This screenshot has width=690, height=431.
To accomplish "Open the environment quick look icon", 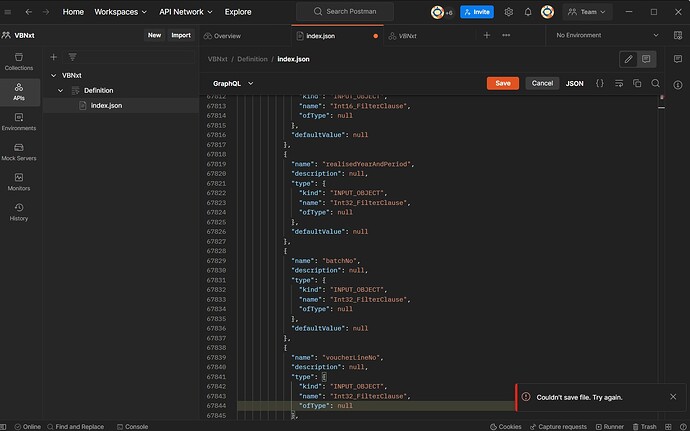I will tap(678, 35).
